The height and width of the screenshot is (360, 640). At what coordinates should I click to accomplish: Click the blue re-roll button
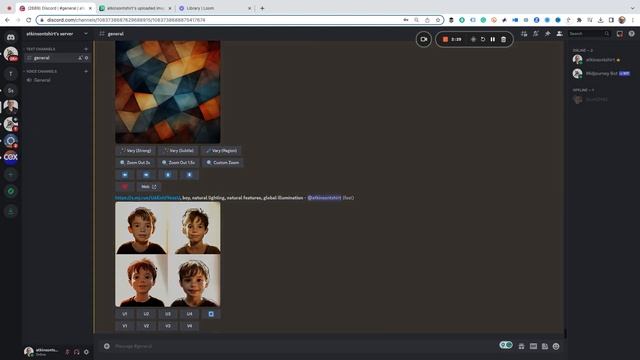click(211, 314)
